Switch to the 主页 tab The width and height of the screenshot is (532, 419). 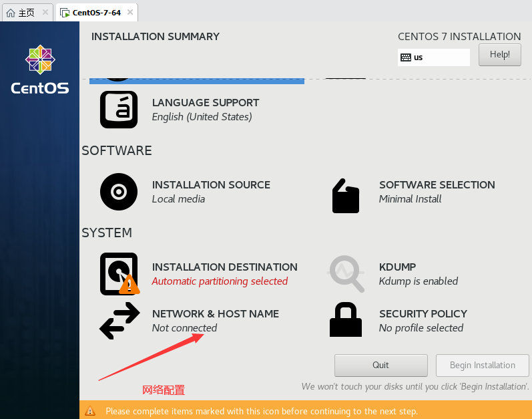27,13
